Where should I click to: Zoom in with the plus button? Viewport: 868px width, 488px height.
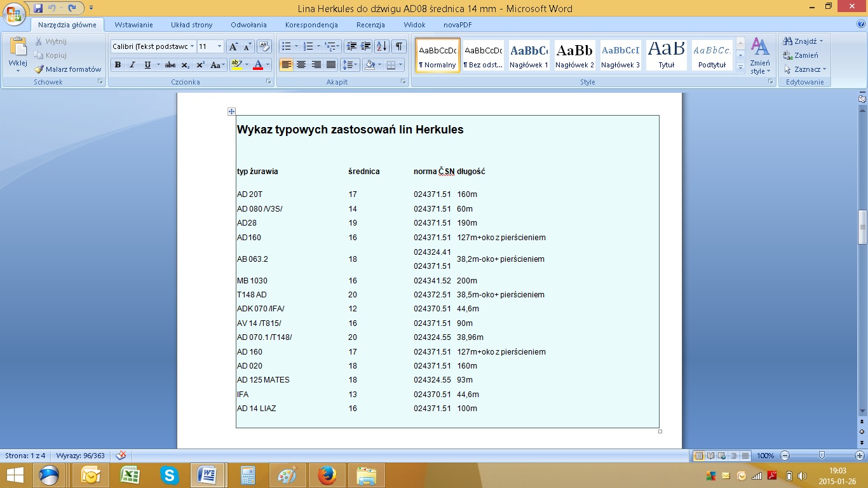coord(859,456)
